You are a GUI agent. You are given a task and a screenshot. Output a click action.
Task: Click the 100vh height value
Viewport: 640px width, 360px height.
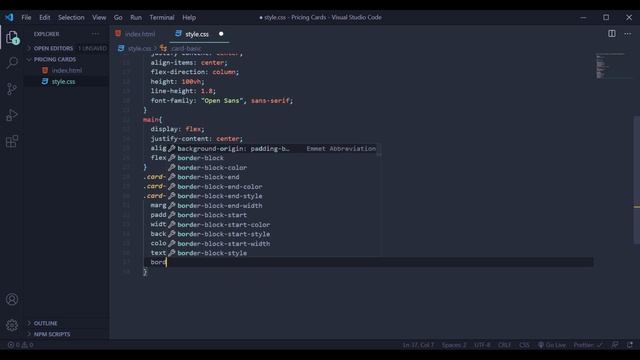pos(191,82)
